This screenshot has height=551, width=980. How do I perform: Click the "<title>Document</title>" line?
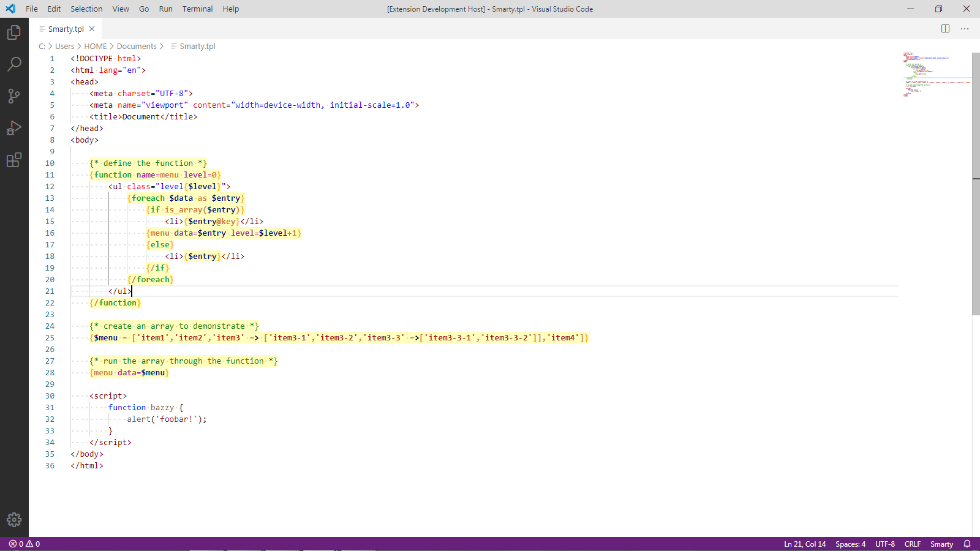point(143,116)
